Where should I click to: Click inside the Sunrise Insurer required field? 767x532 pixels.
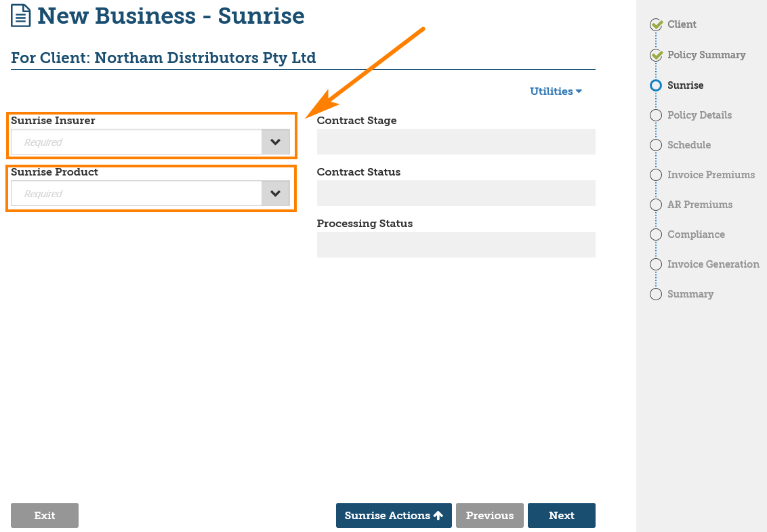click(x=136, y=142)
